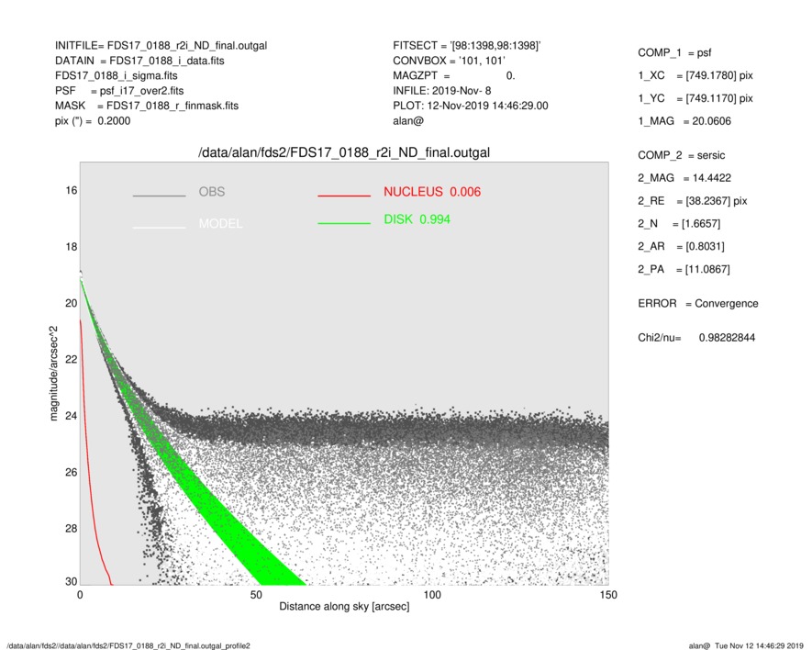Image resolution: width=812 pixels, height=650 pixels.
Task: Click the FITSECT '[98:1398,98:1398]' line
Action: pos(467,46)
